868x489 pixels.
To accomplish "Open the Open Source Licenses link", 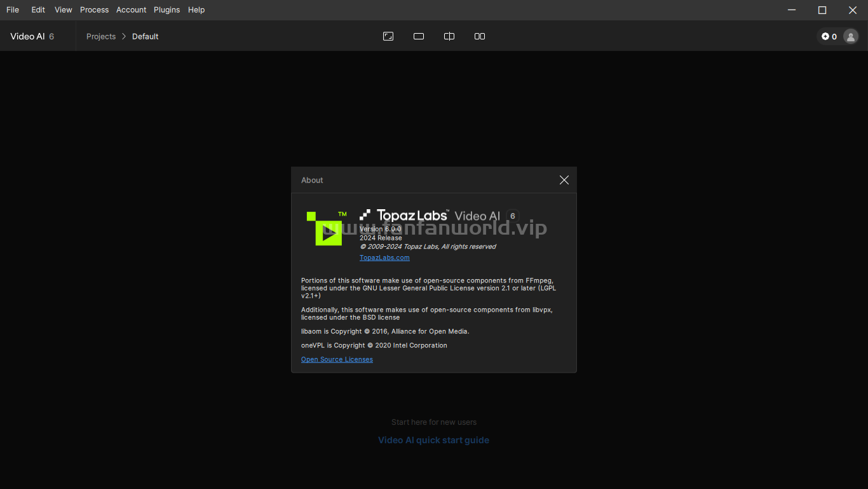I will pos(337,359).
